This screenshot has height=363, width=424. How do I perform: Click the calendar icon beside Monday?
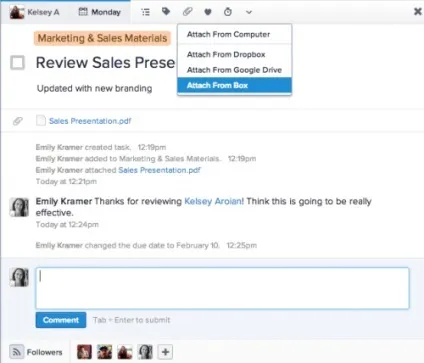tap(83, 12)
